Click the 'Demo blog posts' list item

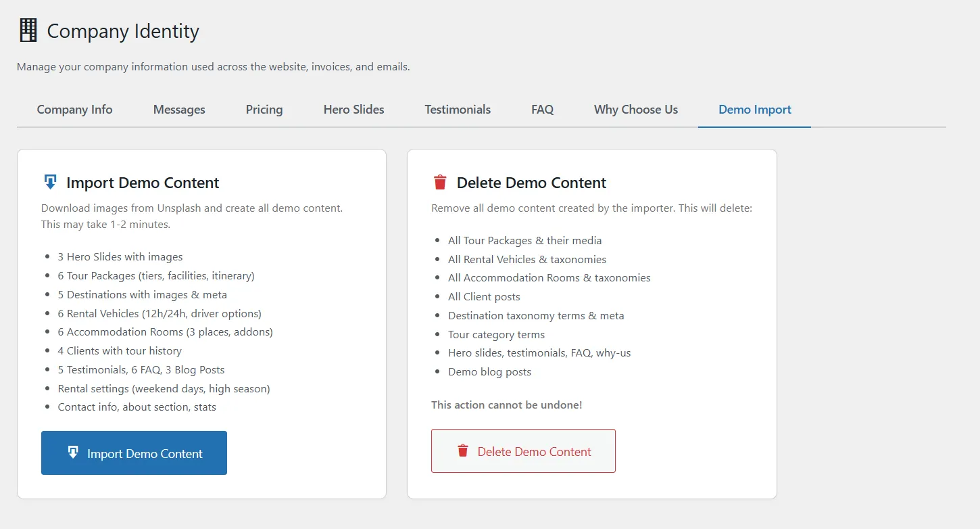pyautogui.click(x=489, y=372)
